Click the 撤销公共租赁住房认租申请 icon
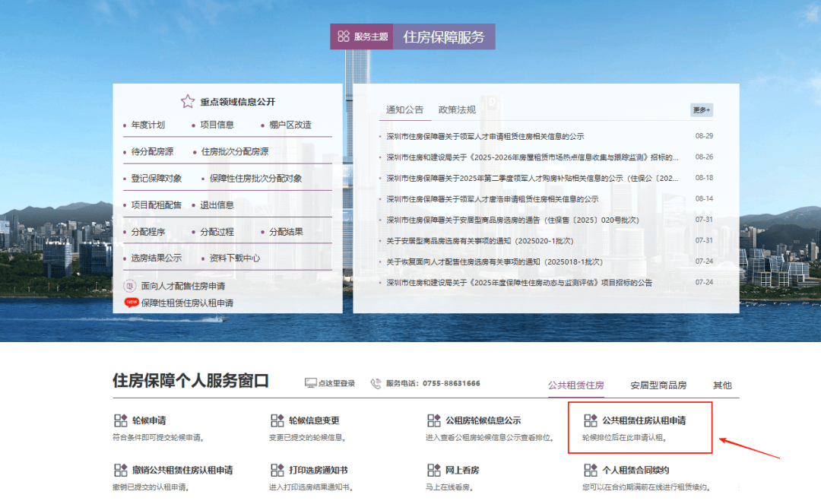This screenshot has height=504, width=821. [x=119, y=469]
